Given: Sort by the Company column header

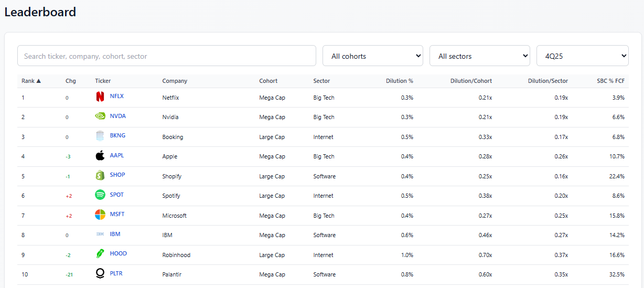Looking at the screenshot, I should click(x=175, y=81).
